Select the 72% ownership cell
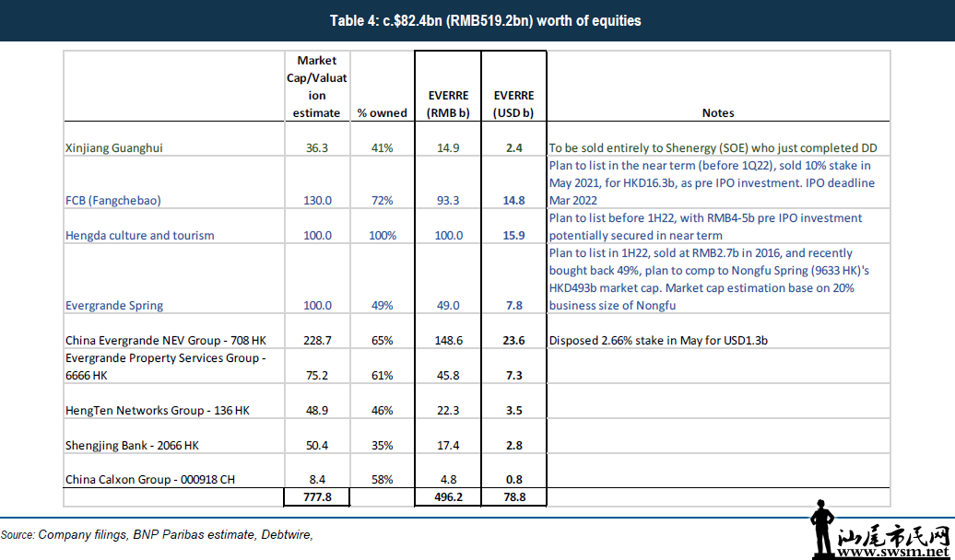This screenshot has width=955, height=560. [382, 200]
